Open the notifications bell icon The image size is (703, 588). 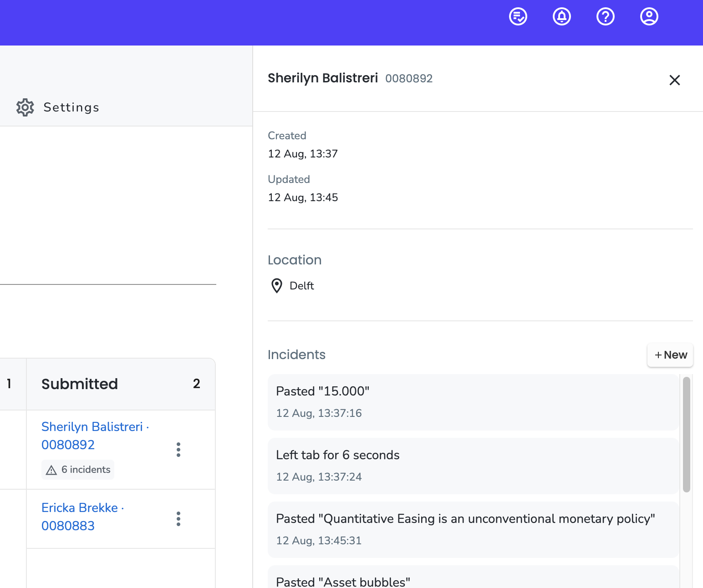point(562,17)
